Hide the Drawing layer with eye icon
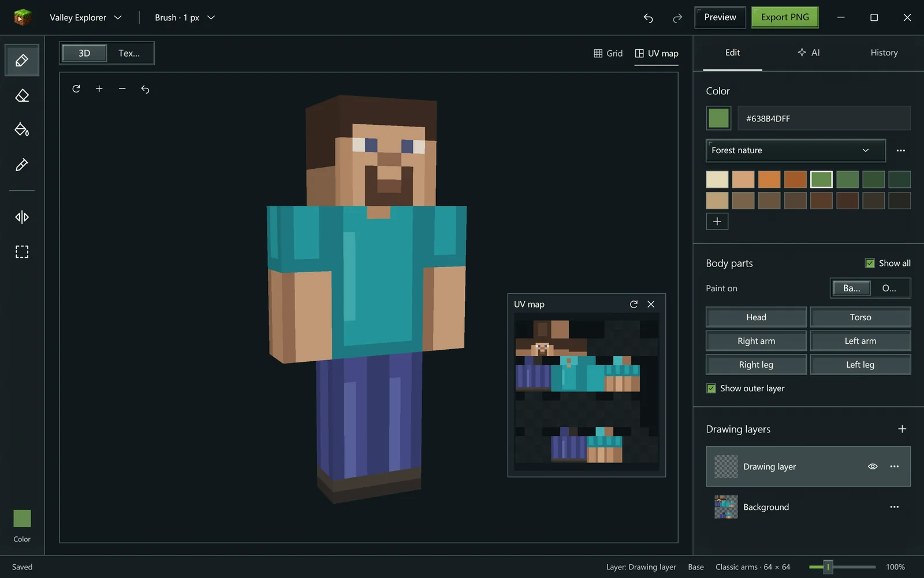The image size is (924, 578). coord(873,466)
